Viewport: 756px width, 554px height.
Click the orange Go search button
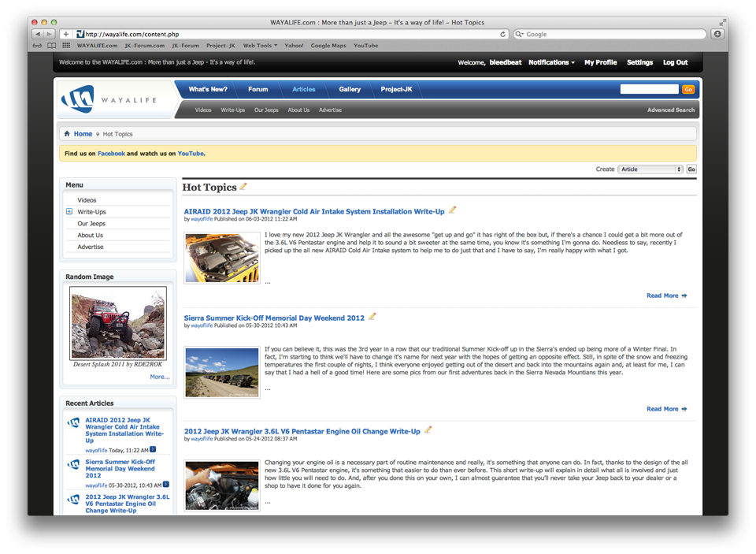click(x=688, y=89)
